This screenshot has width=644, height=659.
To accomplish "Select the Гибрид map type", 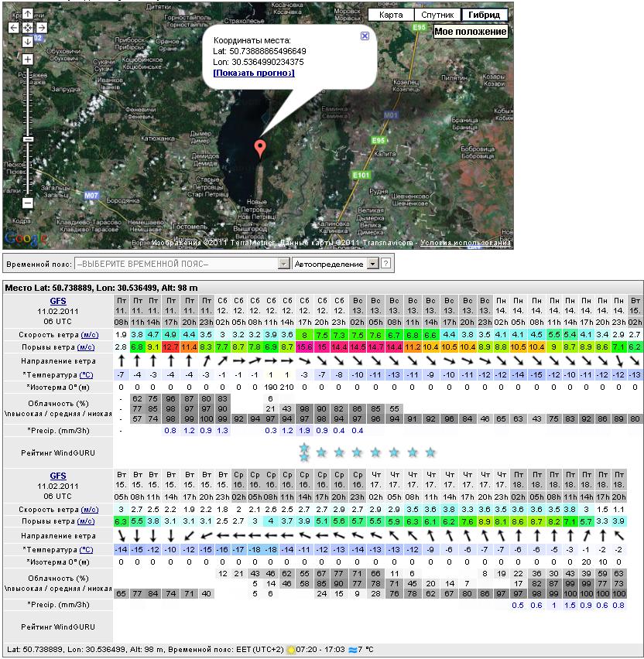I will click(484, 15).
